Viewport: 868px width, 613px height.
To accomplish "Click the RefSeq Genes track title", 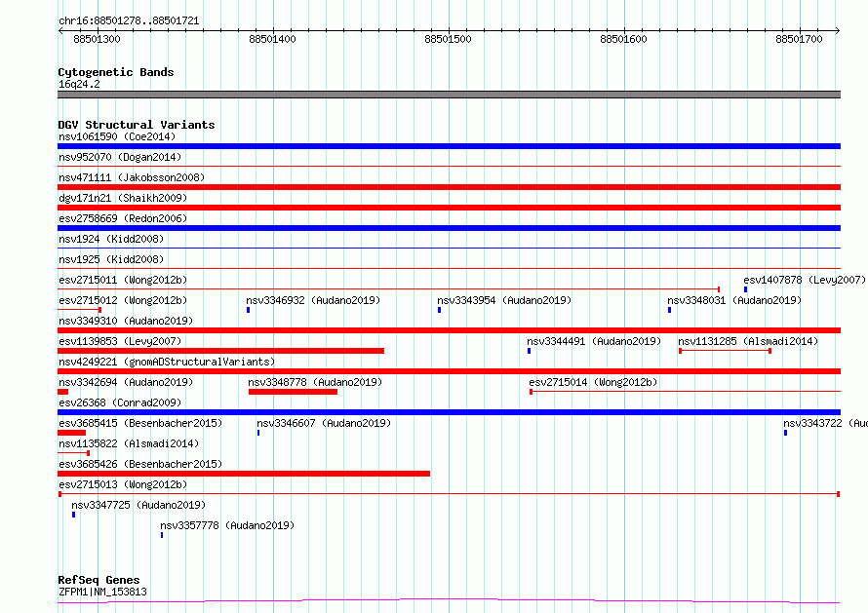I will (x=99, y=580).
